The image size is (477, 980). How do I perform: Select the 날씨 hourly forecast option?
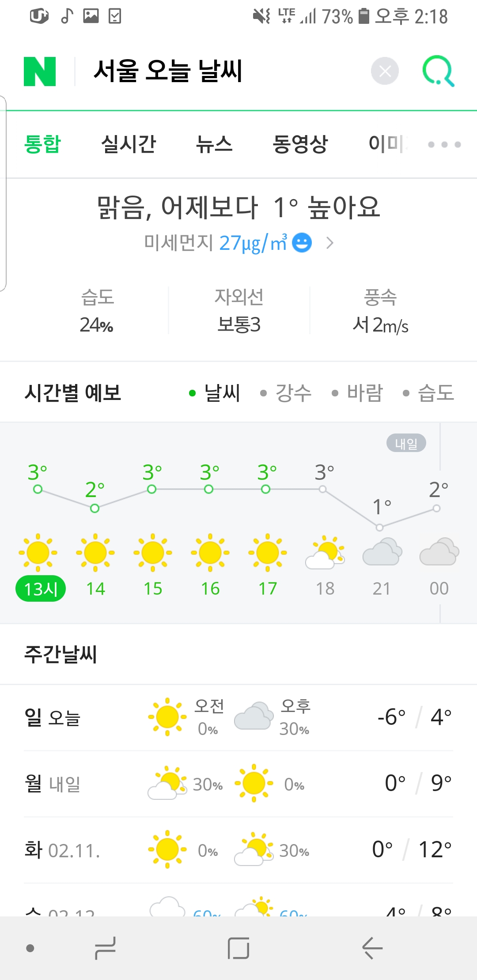pyautogui.click(x=215, y=392)
